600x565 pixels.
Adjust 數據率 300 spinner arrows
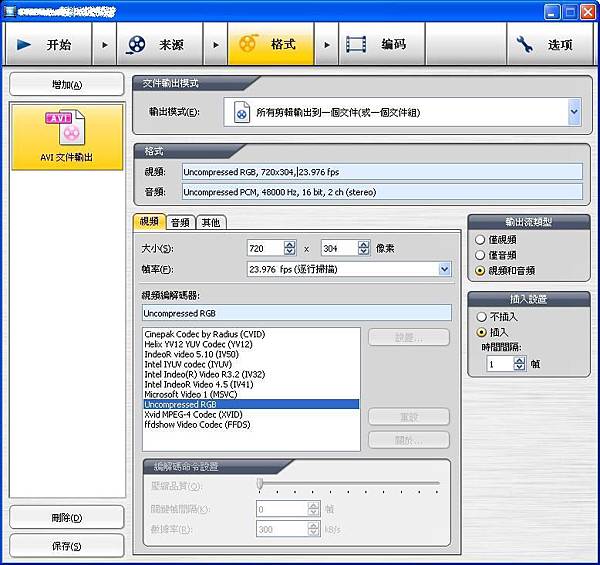tap(313, 529)
